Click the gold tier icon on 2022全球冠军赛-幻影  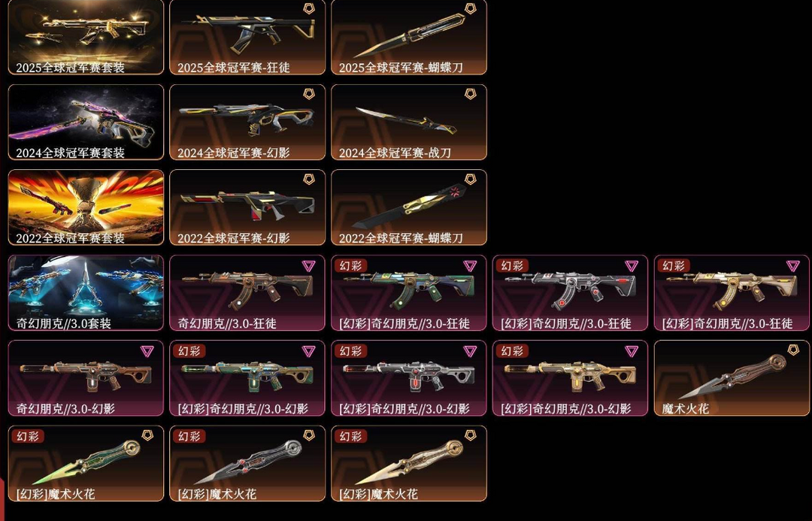[309, 179]
